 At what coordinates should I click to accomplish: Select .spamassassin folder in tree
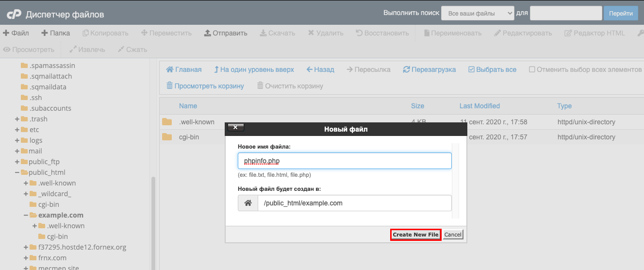coord(48,66)
